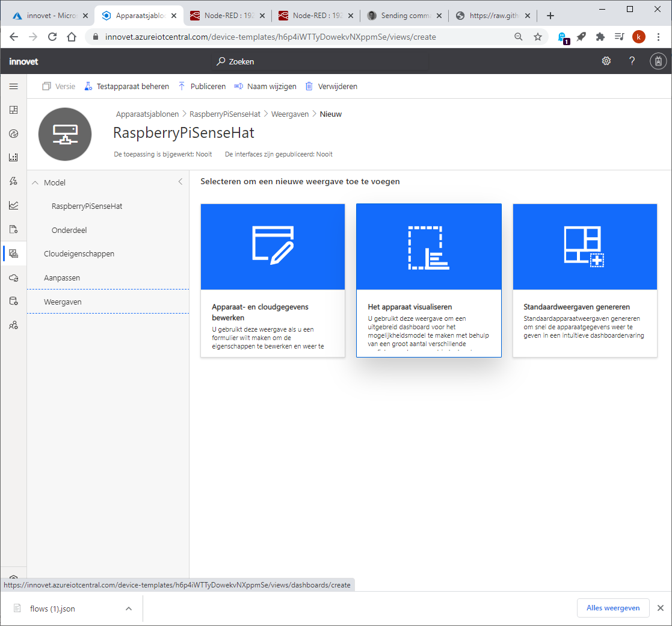Screen dimensions: 672x626
Task: Open the rules lightning icon in sidebar
Action: (13, 181)
